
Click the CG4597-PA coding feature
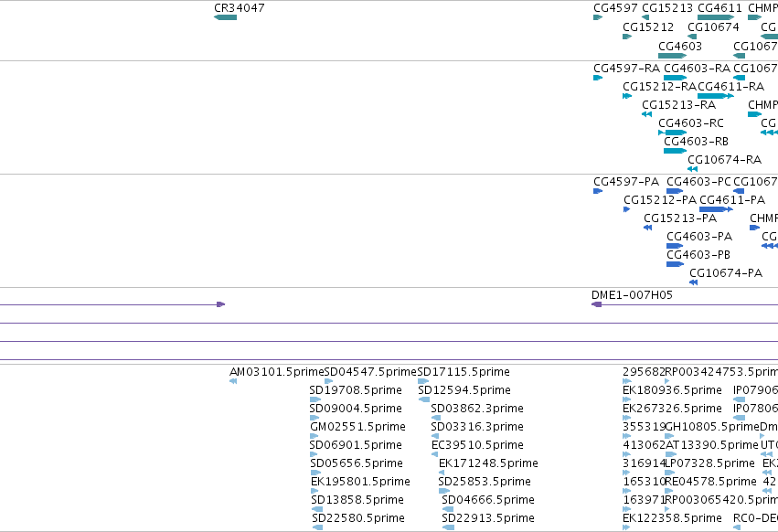598,191
